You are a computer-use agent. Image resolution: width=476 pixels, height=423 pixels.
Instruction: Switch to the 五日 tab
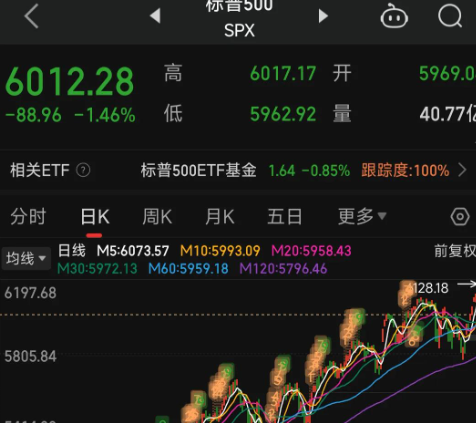pos(285,217)
